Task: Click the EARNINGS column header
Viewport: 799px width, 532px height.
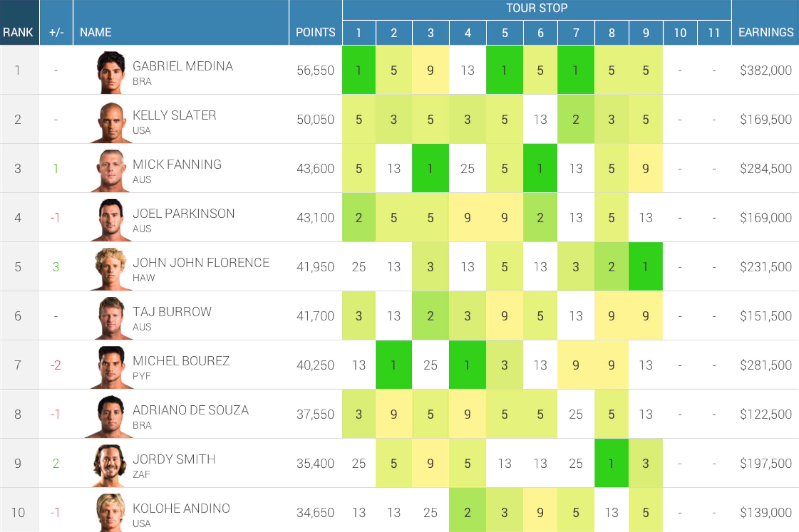Action: click(x=766, y=32)
